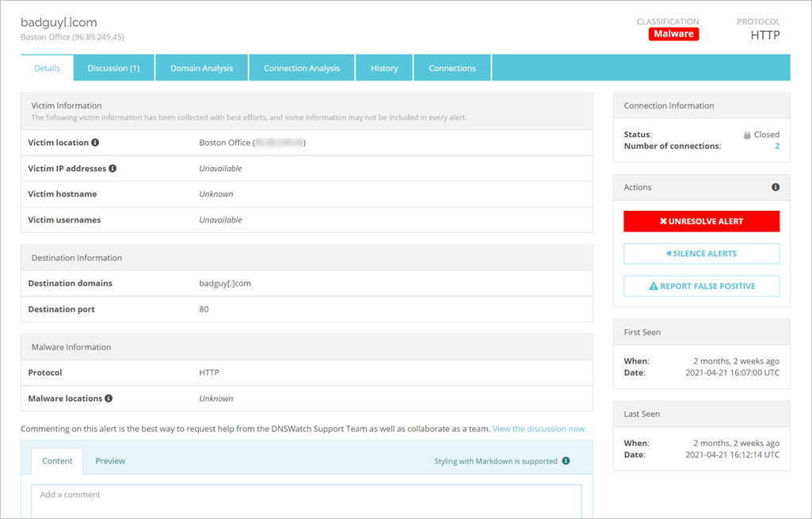
Task: Click the lock icon next to Closed status
Action: [x=745, y=134]
